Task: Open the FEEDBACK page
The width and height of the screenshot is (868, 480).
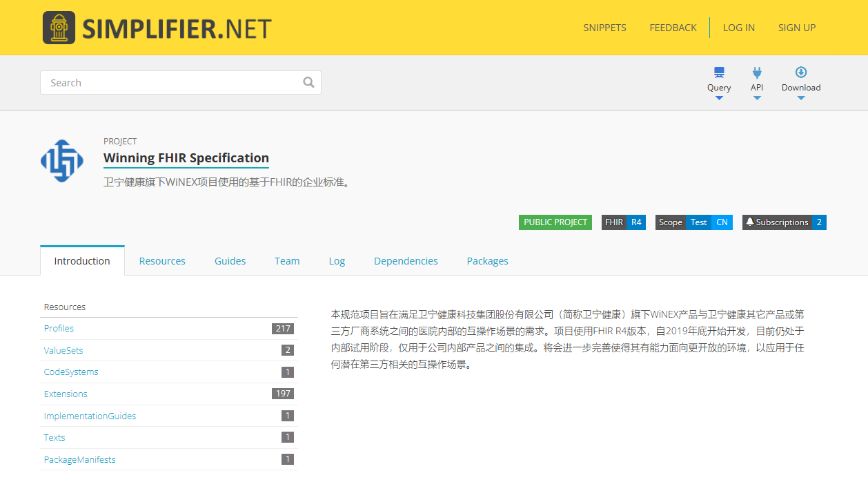Action: (x=673, y=28)
